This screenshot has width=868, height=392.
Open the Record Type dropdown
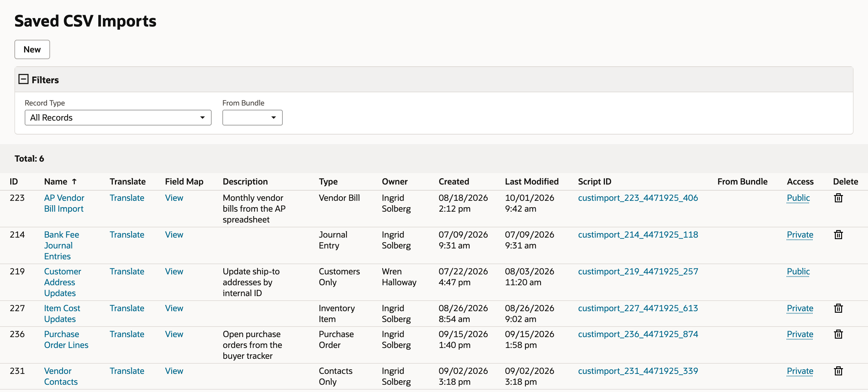pos(118,118)
